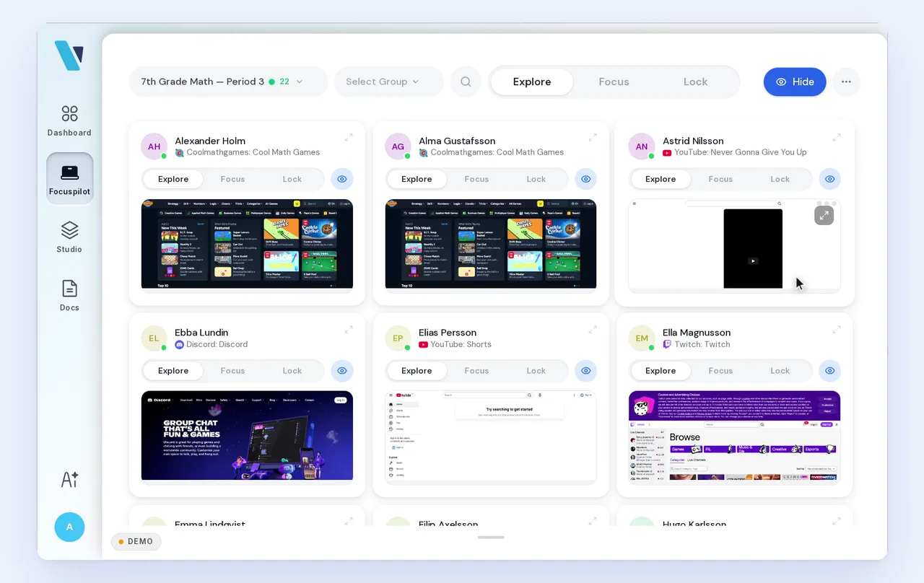Expand Astrid Nilsson's card with corner arrows
This screenshot has height=583, width=924.
pos(837,136)
